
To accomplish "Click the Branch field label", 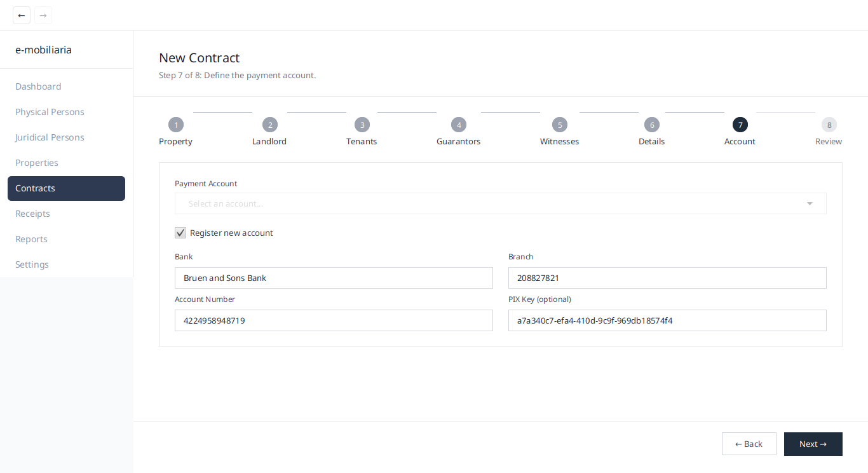I will tap(521, 256).
